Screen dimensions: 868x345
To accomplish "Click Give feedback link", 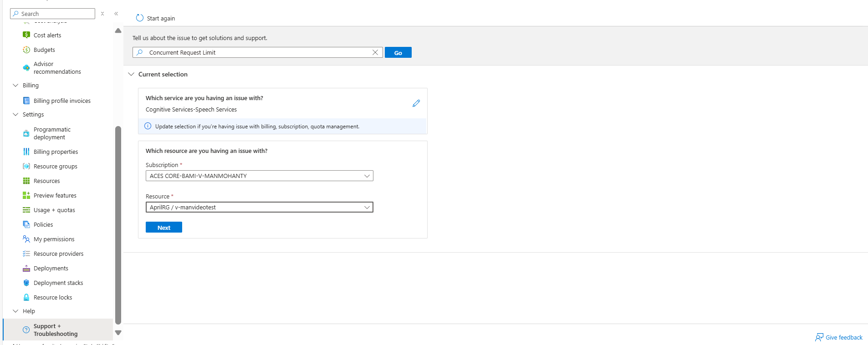I will pos(844,337).
